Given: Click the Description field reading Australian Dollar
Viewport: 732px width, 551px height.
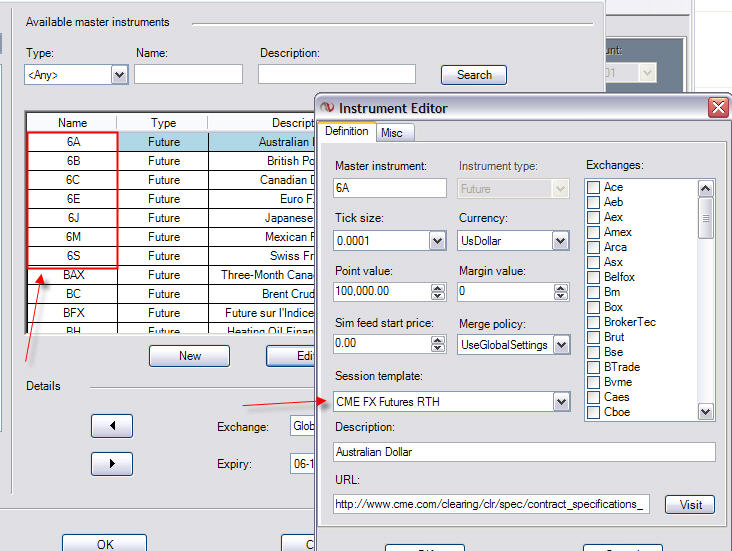Looking at the screenshot, I should tap(524, 452).
